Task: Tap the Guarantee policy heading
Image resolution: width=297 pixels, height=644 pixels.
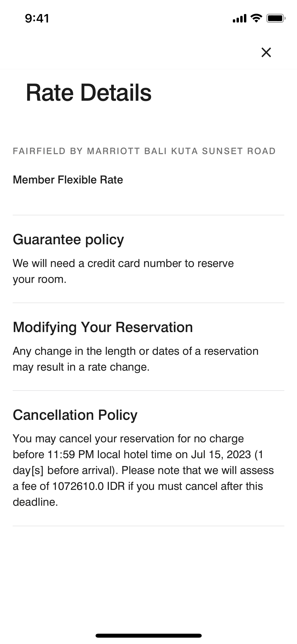Action: [x=68, y=240]
